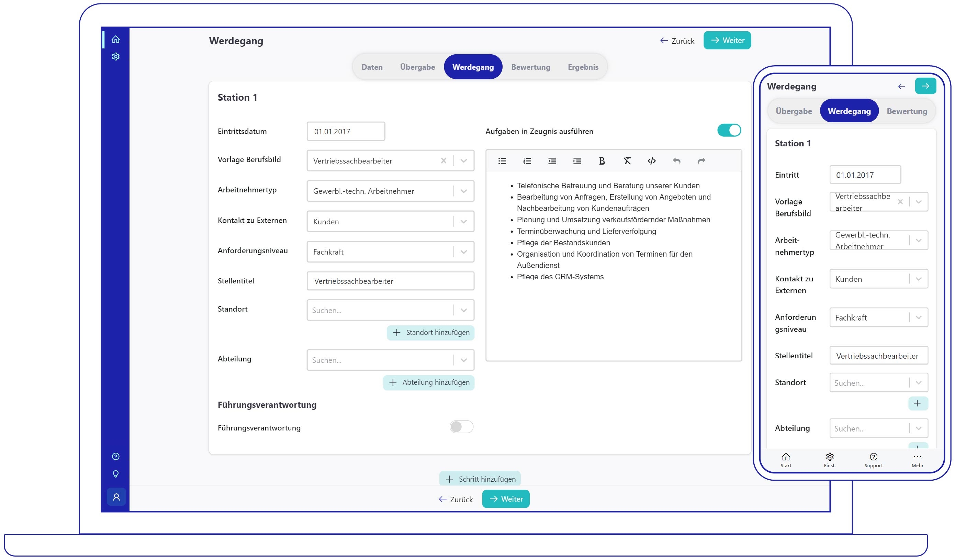Click the code view icon in editor
The image size is (955, 560).
(x=651, y=161)
